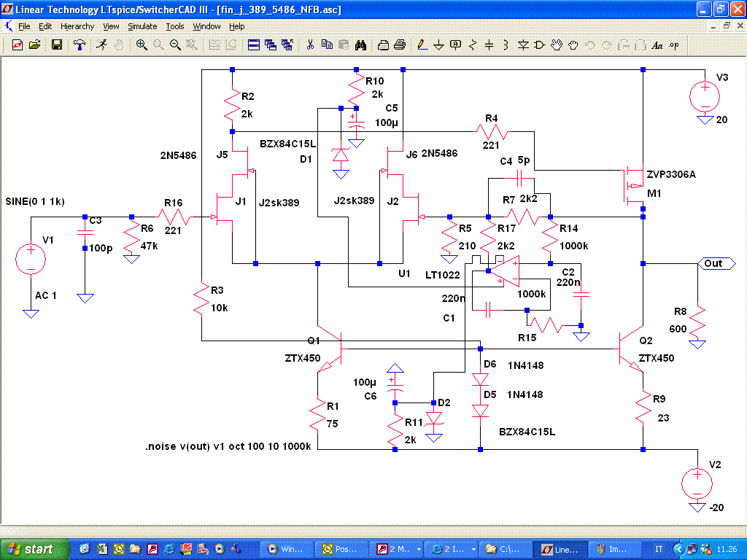Open Print Setup icon
The height and width of the screenshot is (560, 747).
tap(383, 44)
